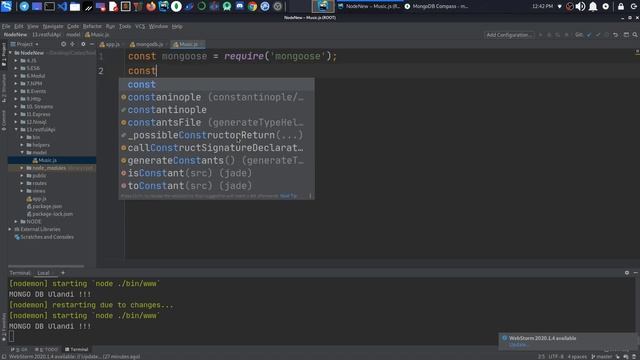Click the log out icon in tray
Screen dimensions: 640x360
click(x=634, y=7)
